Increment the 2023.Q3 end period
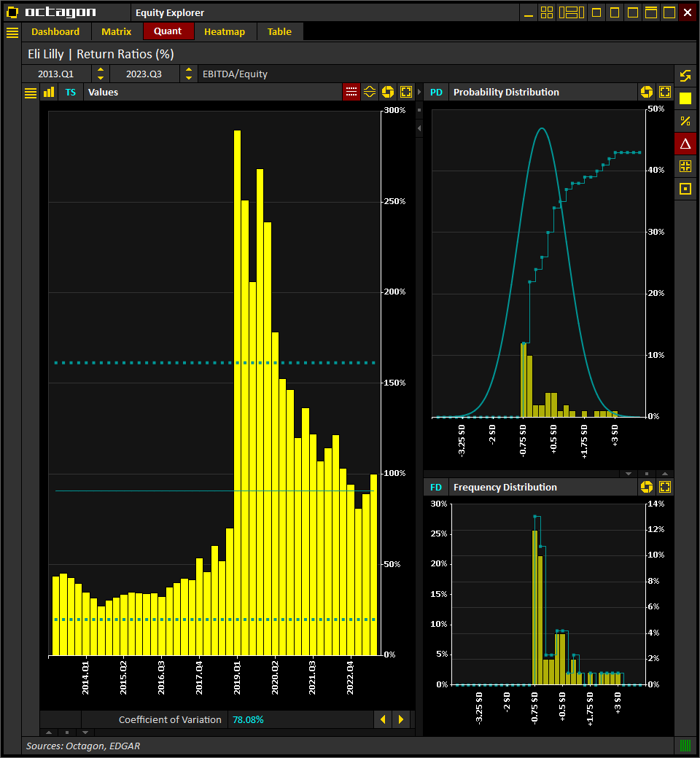This screenshot has width=700, height=758. click(189, 70)
